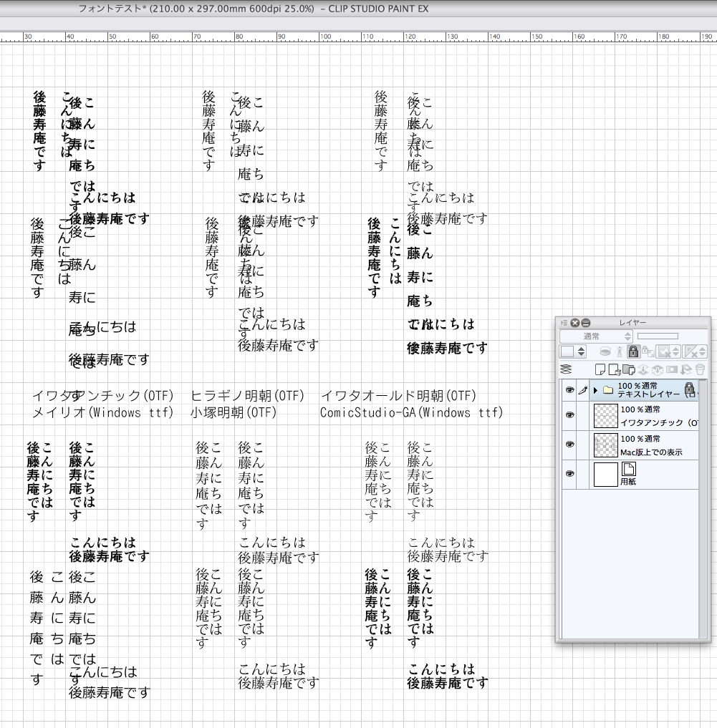Image resolution: width=717 pixels, height=728 pixels.
Task: Select the Mac版上での表示 layer thumbnail
Action: coord(606,445)
